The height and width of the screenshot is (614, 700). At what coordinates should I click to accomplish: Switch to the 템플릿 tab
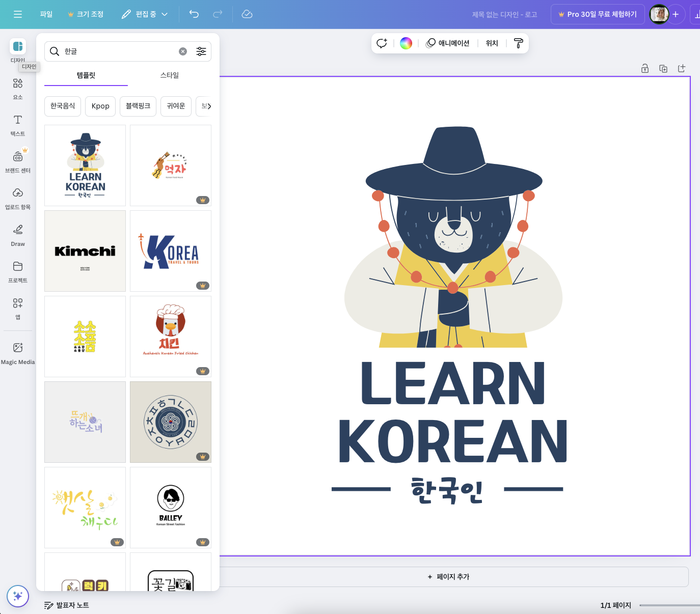pos(86,75)
